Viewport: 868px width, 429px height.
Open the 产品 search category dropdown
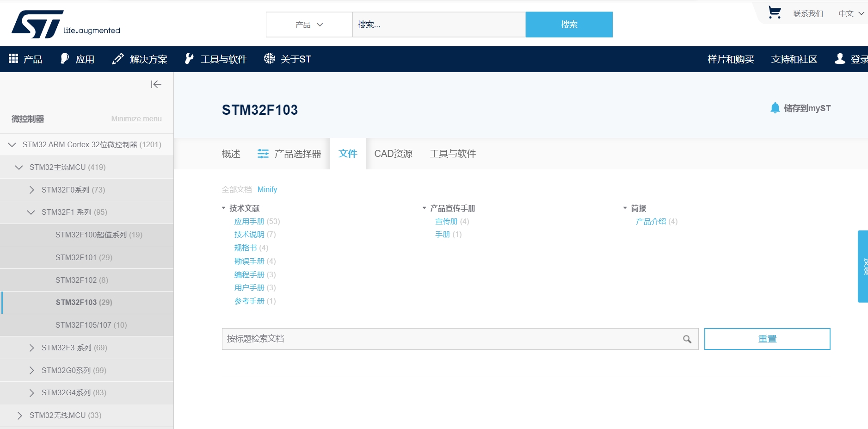point(309,25)
